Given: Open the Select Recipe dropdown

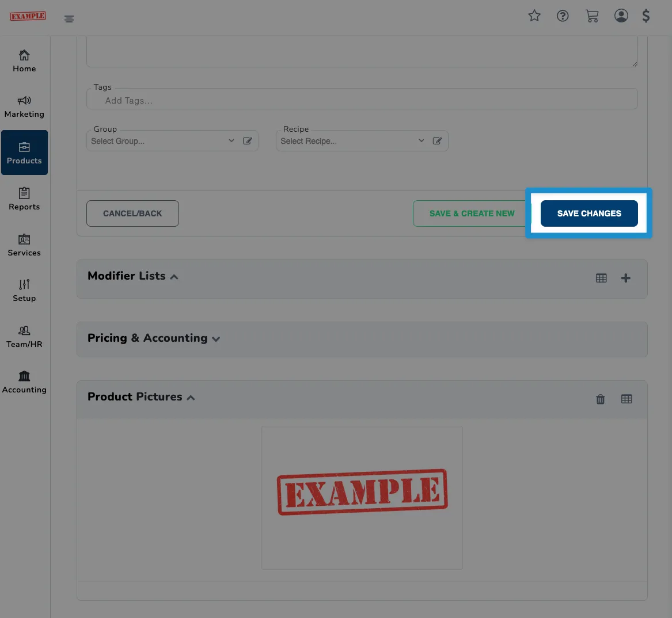Looking at the screenshot, I should pyautogui.click(x=352, y=141).
